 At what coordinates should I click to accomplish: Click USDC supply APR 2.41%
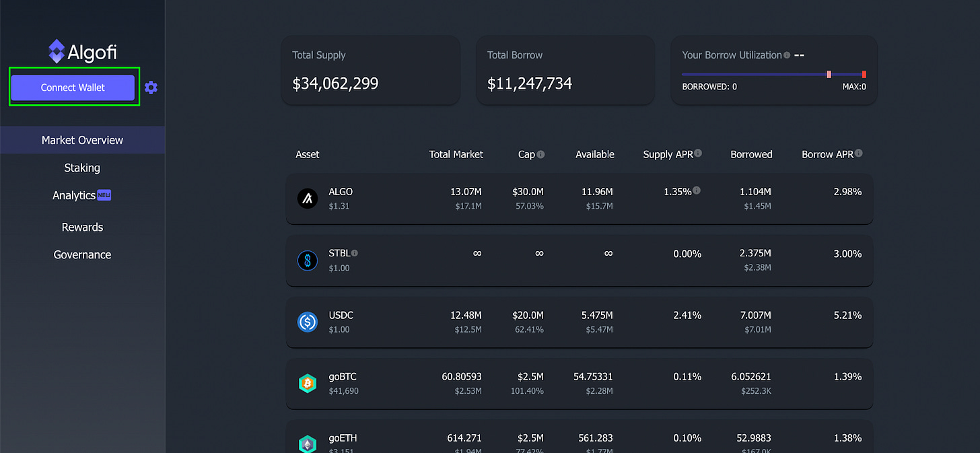tap(687, 315)
